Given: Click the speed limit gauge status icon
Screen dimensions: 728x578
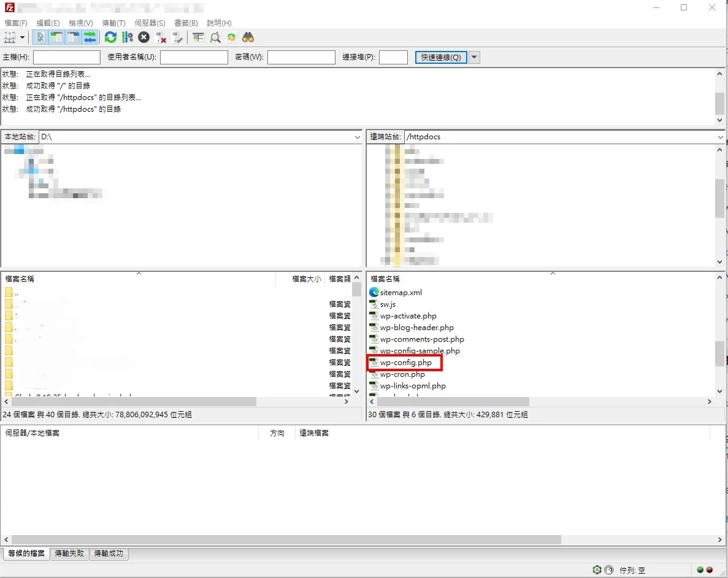Looking at the screenshot, I should 608,569.
